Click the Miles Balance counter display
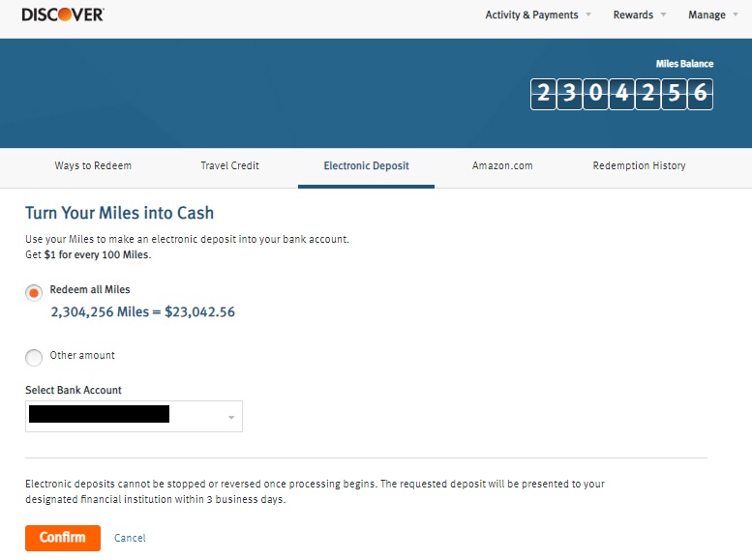The width and height of the screenshot is (752, 560). [621, 94]
